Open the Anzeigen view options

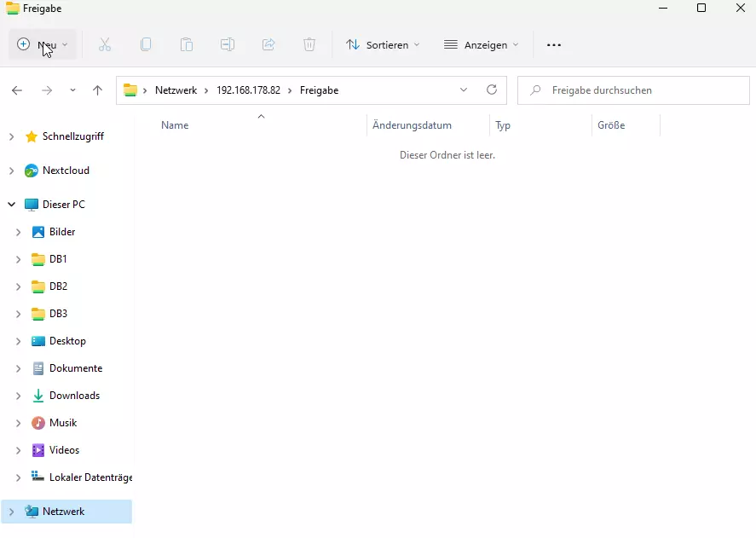point(482,44)
